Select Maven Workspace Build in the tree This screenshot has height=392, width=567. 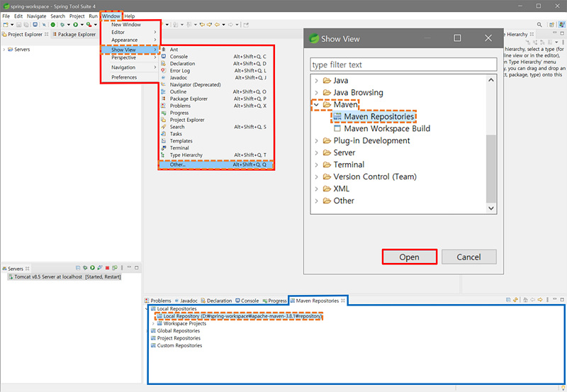(382, 128)
